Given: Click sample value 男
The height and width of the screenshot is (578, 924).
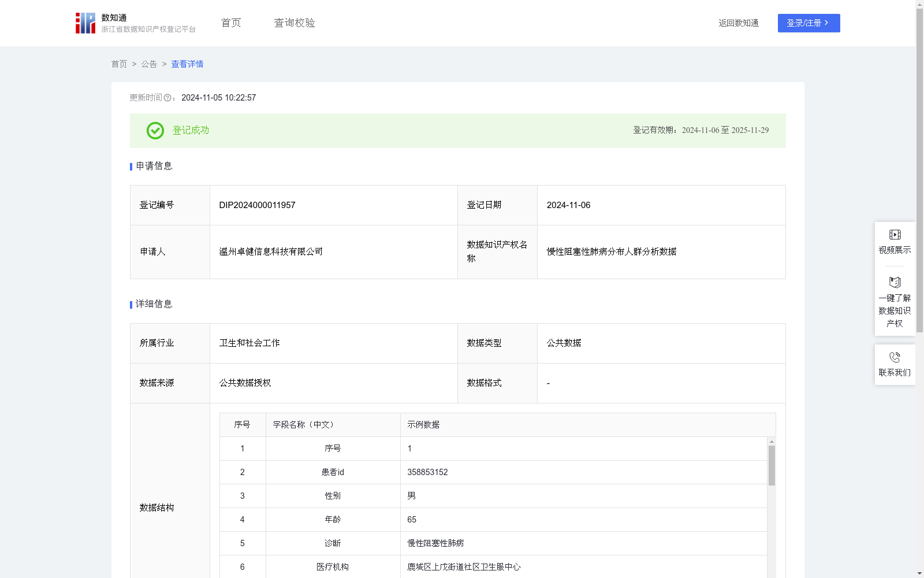Looking at the screenshot, I should pyautogui.click(x=412, y=496).
